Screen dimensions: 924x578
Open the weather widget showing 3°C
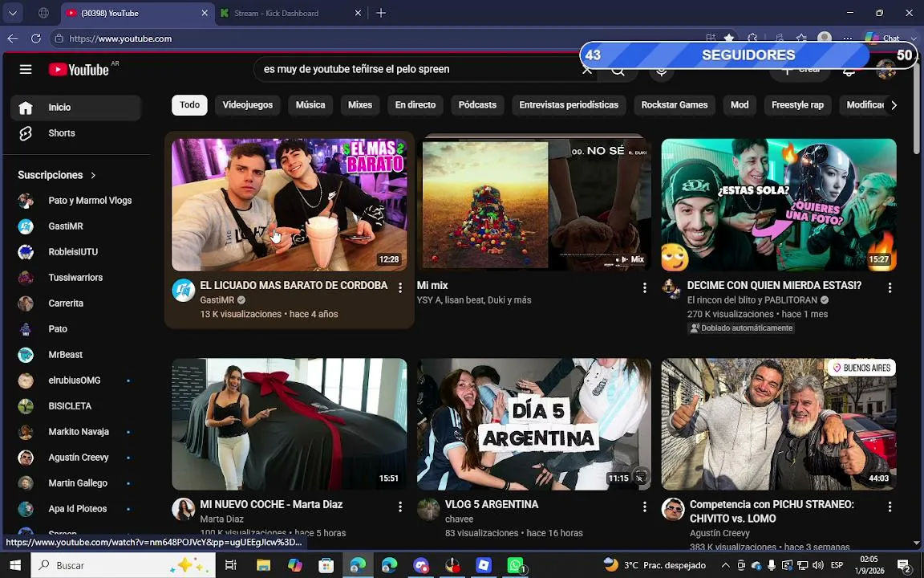tap(654, 565)
